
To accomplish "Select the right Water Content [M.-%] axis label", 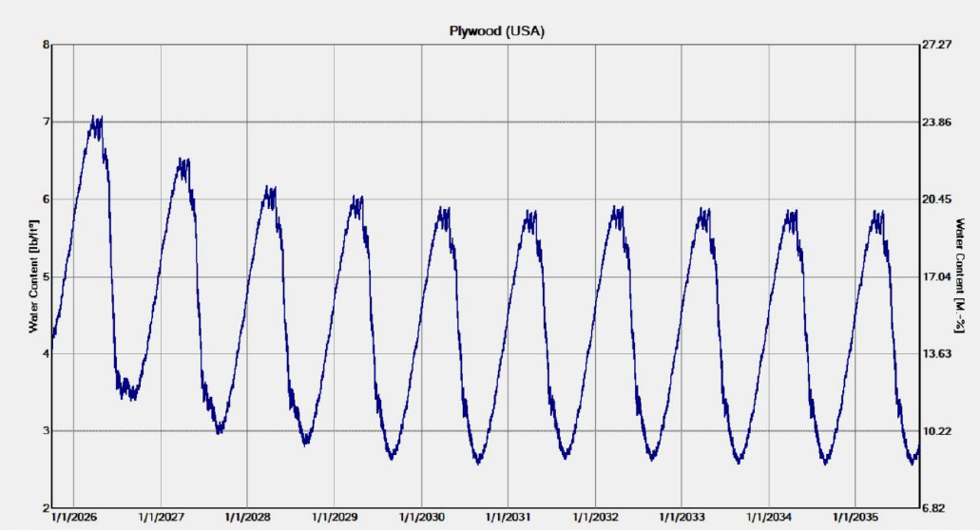I will pos(961,275).
